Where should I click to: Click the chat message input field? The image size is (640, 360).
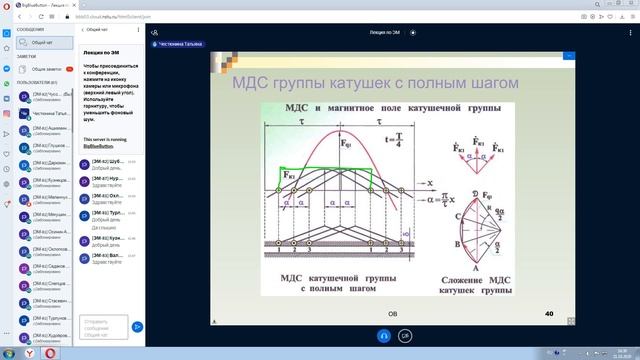pyautogui.click(x=104, y=327)
